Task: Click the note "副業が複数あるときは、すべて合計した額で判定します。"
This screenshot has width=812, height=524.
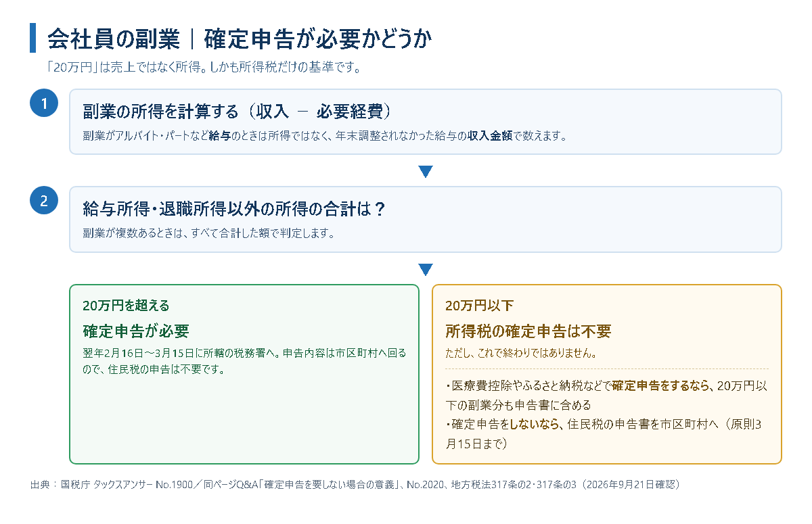Action: click(x=209, y=233)
